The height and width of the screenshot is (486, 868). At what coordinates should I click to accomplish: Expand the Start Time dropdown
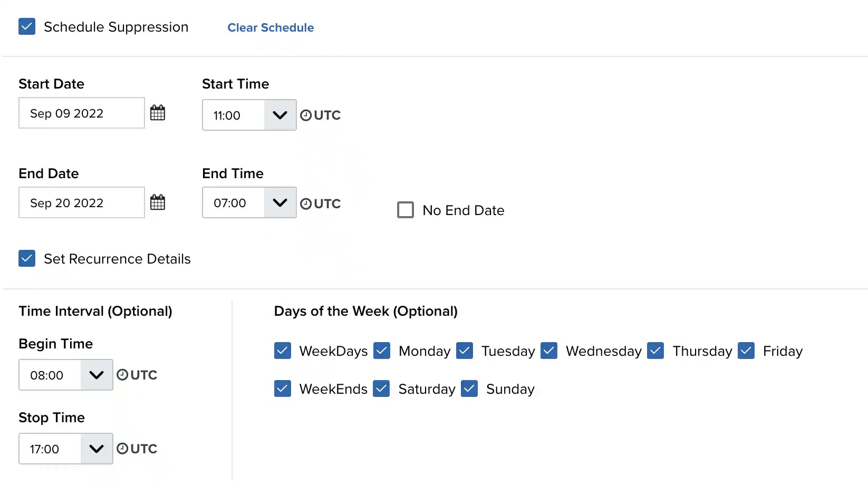click(280, 115)
